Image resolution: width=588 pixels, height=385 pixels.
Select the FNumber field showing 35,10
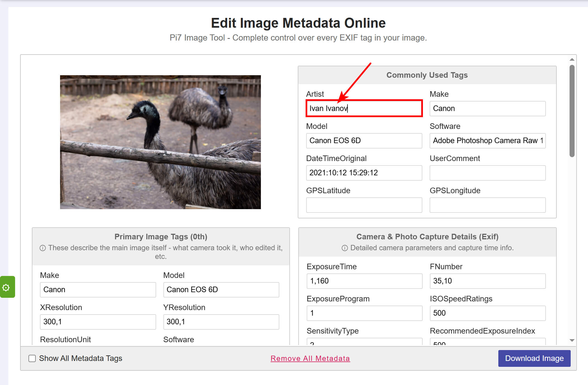click(487, 281)
